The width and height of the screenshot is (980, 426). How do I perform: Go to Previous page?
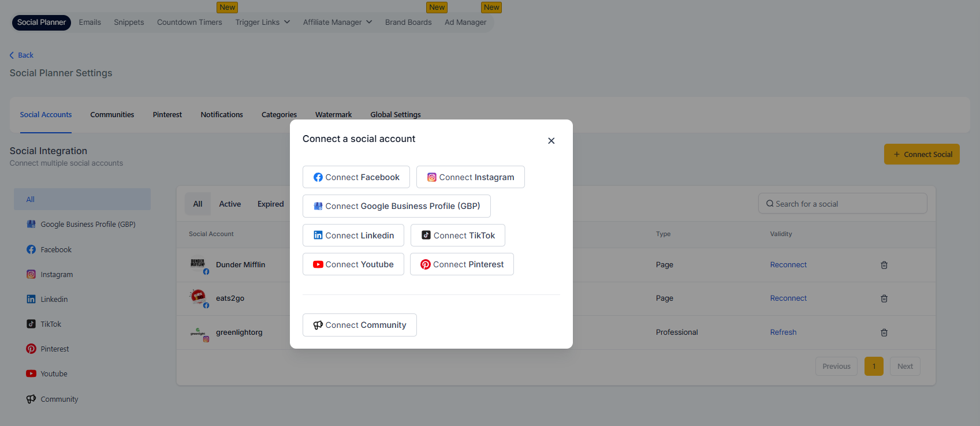[x=836, y=367]
